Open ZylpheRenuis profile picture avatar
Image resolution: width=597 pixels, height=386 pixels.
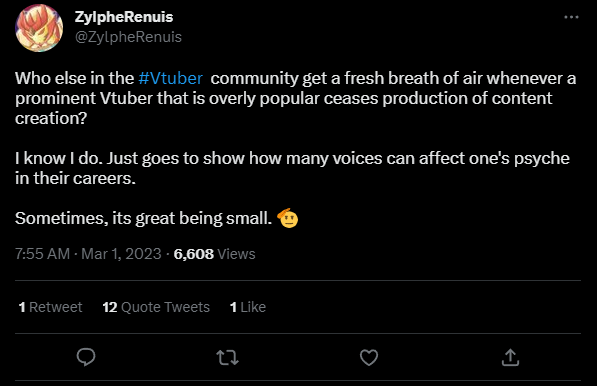click(39, 28)
